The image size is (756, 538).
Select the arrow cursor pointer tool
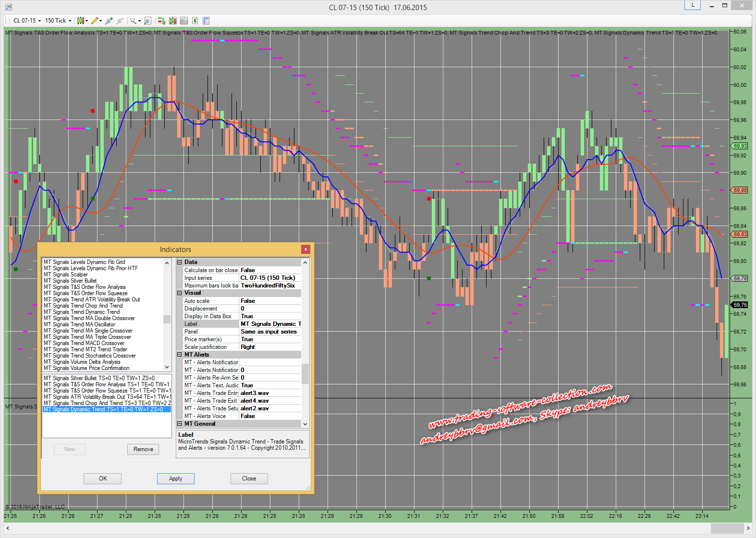coord(133,21)
